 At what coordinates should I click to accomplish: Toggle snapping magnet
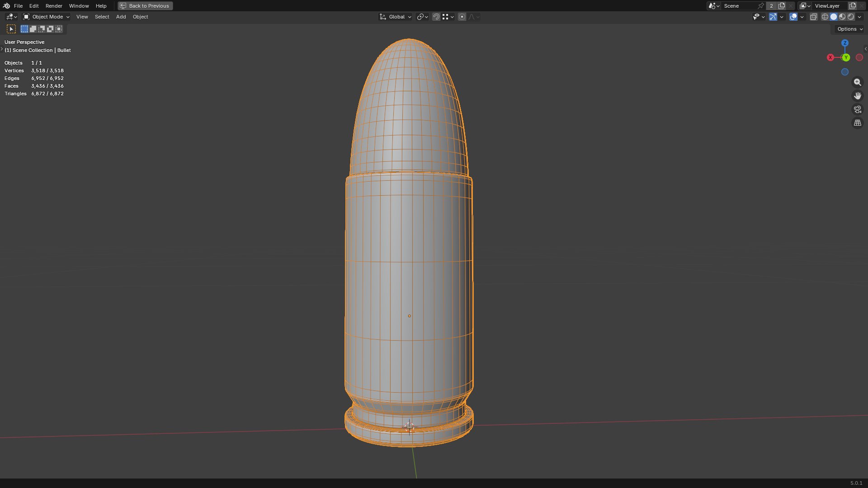click(436, 17)
